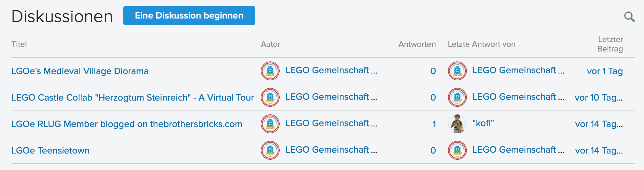The height and width of the screenshot is (170, 644).
Task: Click the last-reply avatar in the Teensietown row
Action: (457, 150)
